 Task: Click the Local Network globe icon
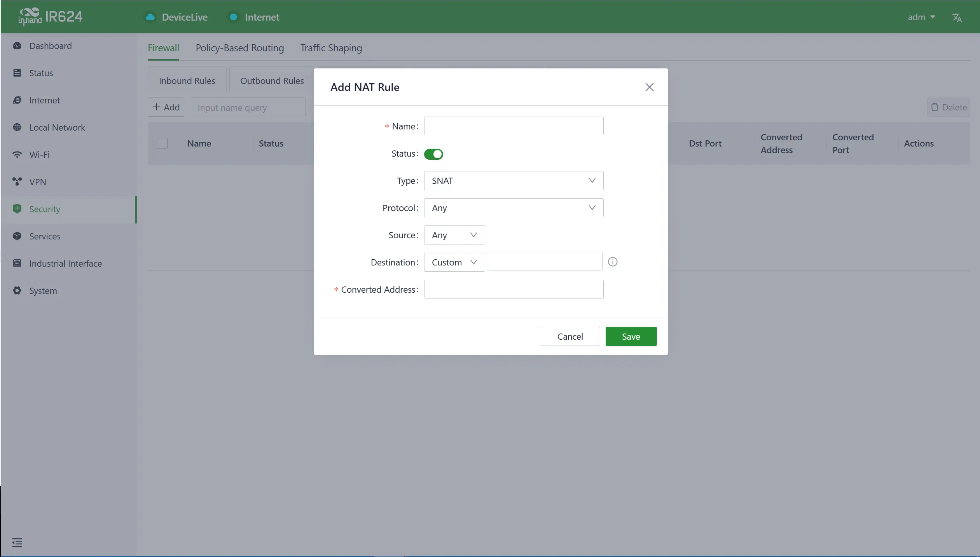point(17,127)
